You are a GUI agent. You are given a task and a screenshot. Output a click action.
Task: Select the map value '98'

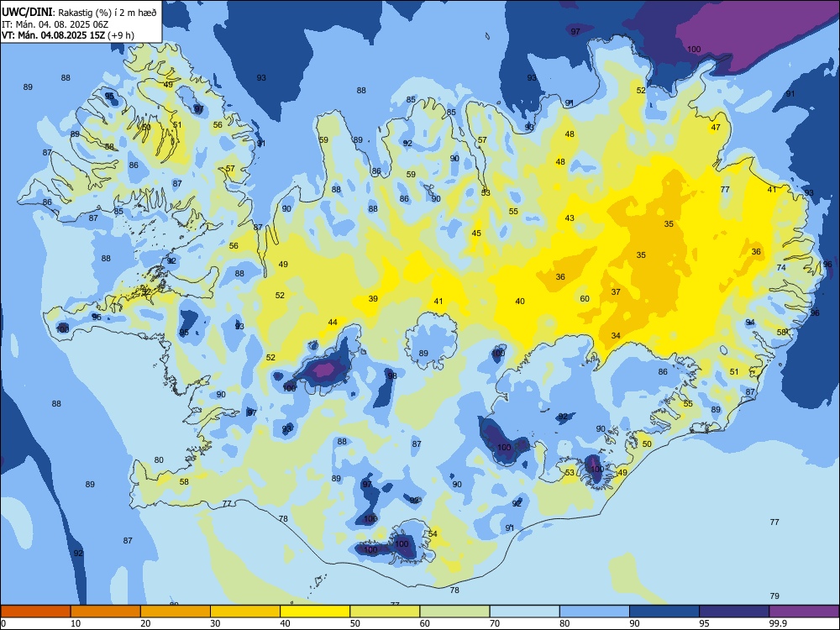coord(392,376)
